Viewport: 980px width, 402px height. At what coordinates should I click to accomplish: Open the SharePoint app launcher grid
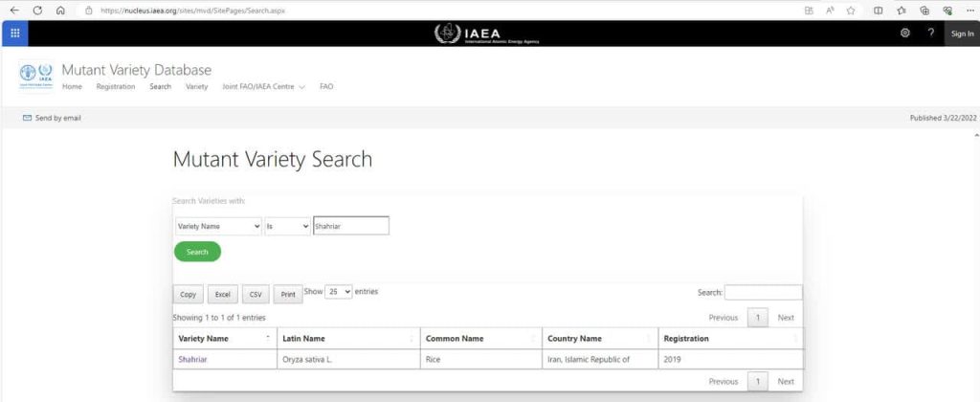(x=14, y=33)
